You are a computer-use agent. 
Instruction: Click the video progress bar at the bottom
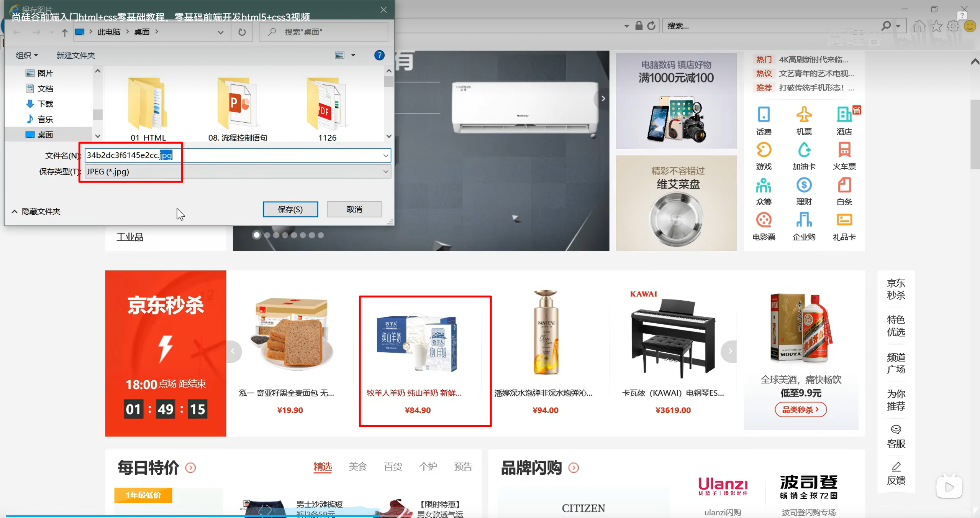tap(490, 516)
